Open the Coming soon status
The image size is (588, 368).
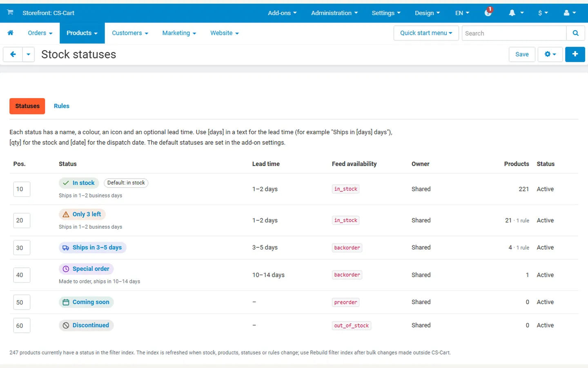pos(86,302)
